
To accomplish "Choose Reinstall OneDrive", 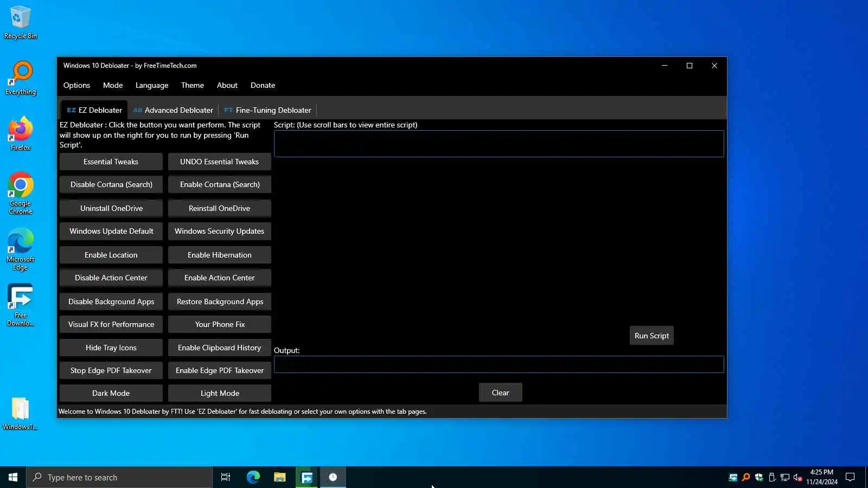I will click(220, 208).
